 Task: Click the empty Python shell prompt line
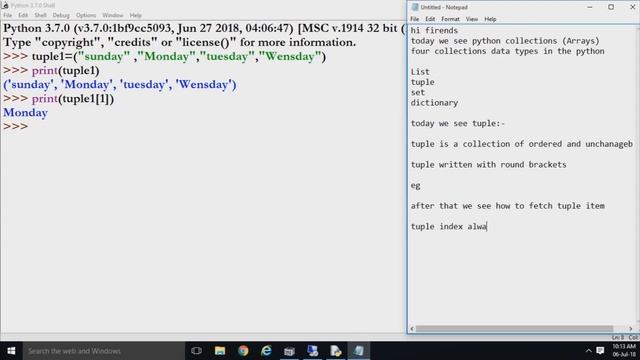(16, 127)
